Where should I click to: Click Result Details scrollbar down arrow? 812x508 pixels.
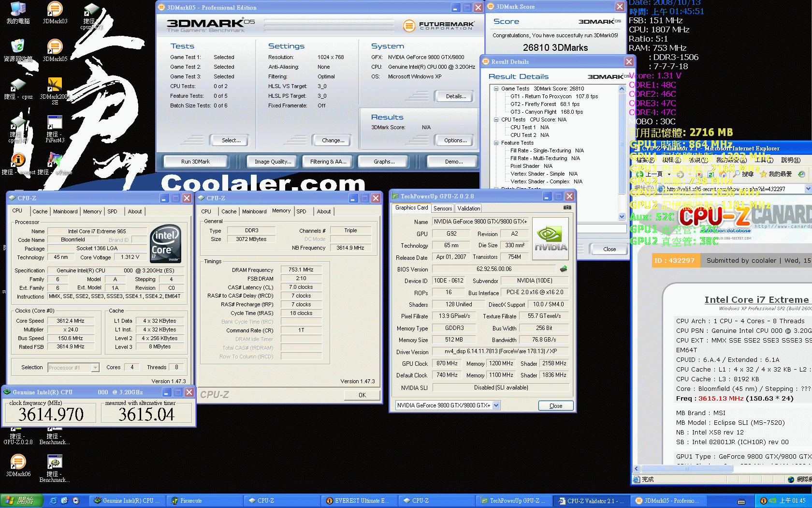[x=622, y=217]
